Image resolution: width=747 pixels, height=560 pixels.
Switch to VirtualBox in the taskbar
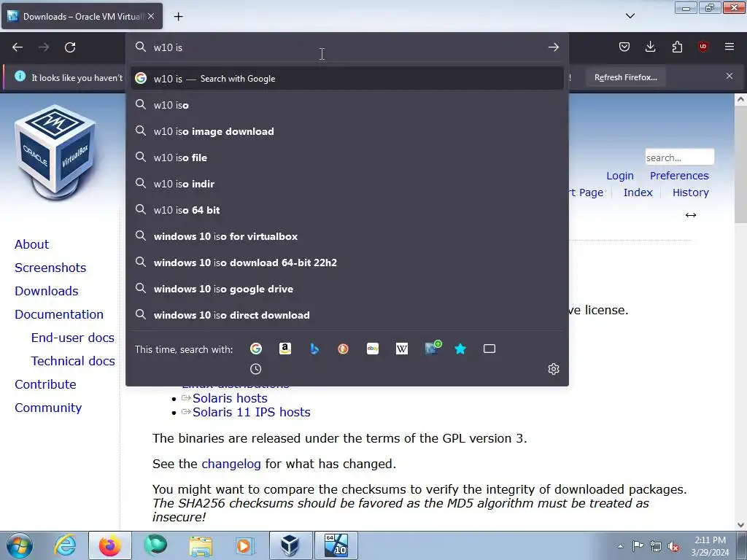point(290,545)
